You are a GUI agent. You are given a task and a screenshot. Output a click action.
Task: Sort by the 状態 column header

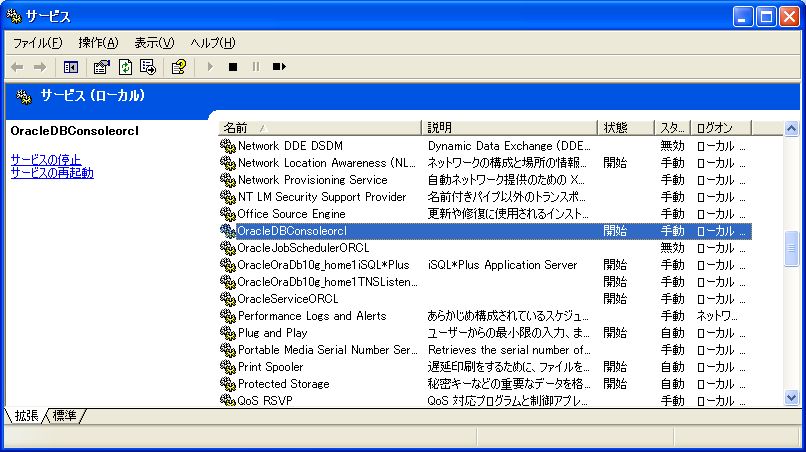pyautogui.click(x=626, y=128)
